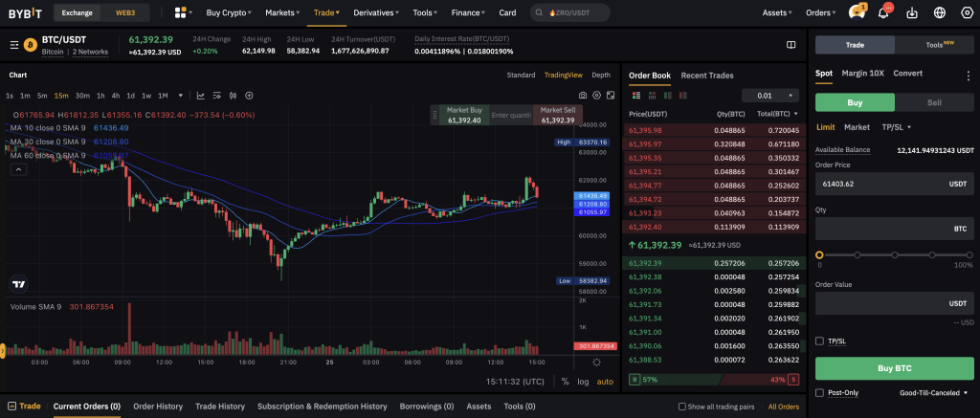Open the Order History tab
Viewport: 980px width, 418px height.
pos(158,407)
